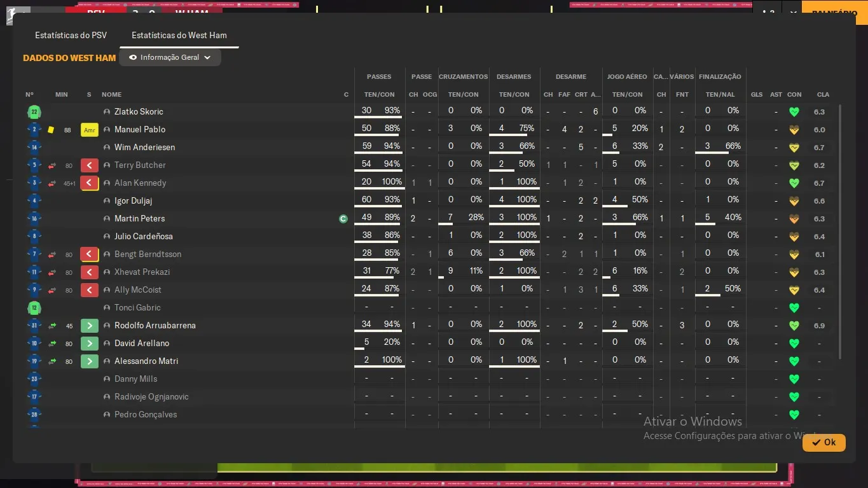
Task: Click the JOGO AÉREO column group header
Action: point(627,76)
